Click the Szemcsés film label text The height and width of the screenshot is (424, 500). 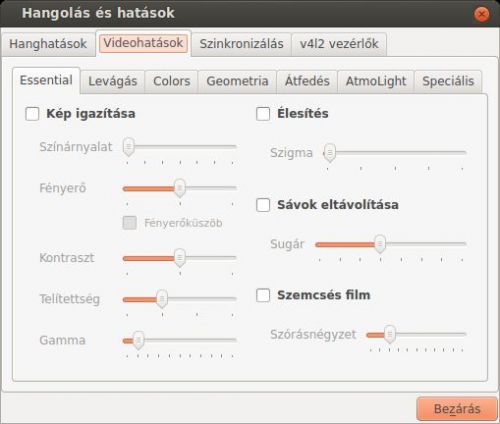324,295
